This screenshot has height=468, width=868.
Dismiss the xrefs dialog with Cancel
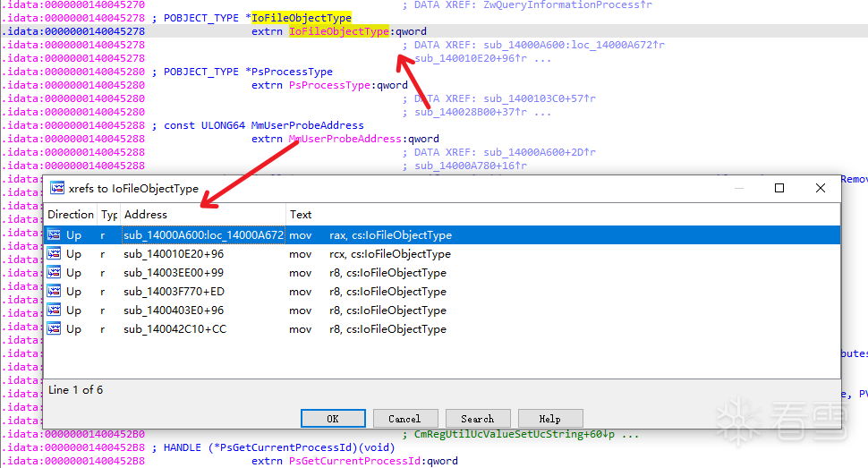(x=405, y=419)
